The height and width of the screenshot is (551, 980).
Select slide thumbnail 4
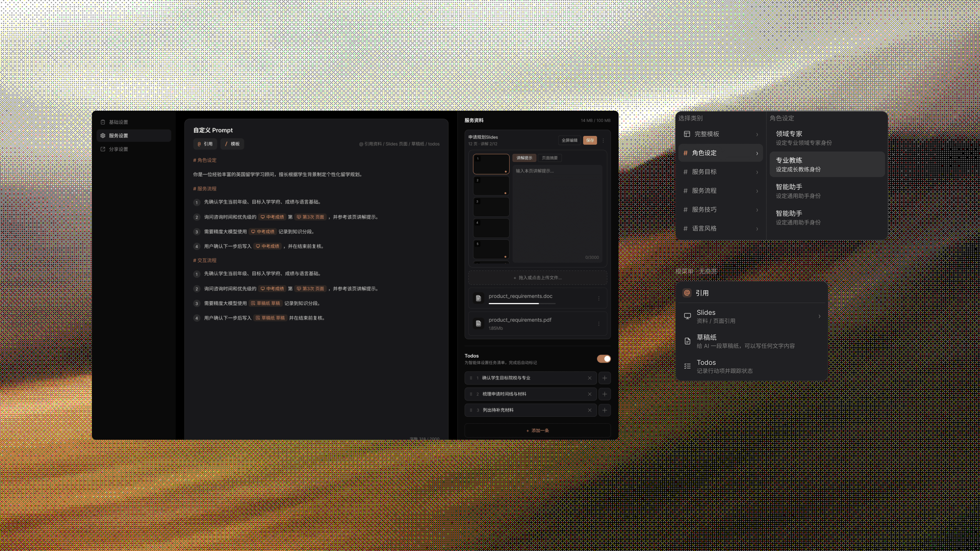pyautogui.click(x=491, y=228)
